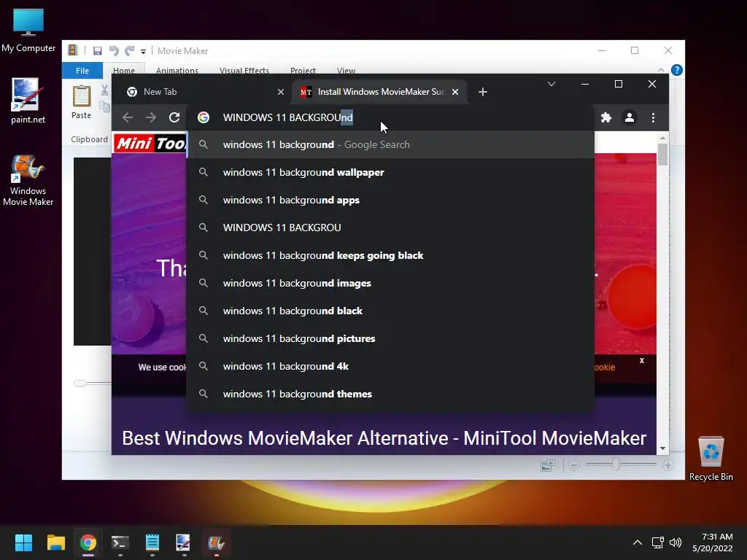
Task: Click Chrome forward arrow
Action: coord(150,117)
